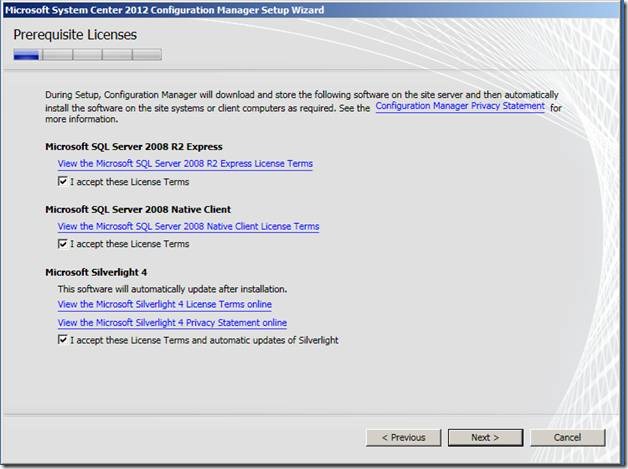Click the Microsoft Silverlight 4 heading
This screenshot has height=469, width=628.
click(97, 272)
